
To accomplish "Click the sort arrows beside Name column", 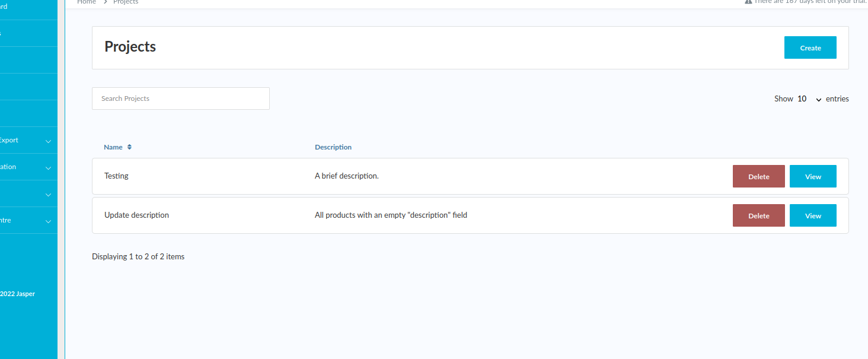I will pos(129,147).
